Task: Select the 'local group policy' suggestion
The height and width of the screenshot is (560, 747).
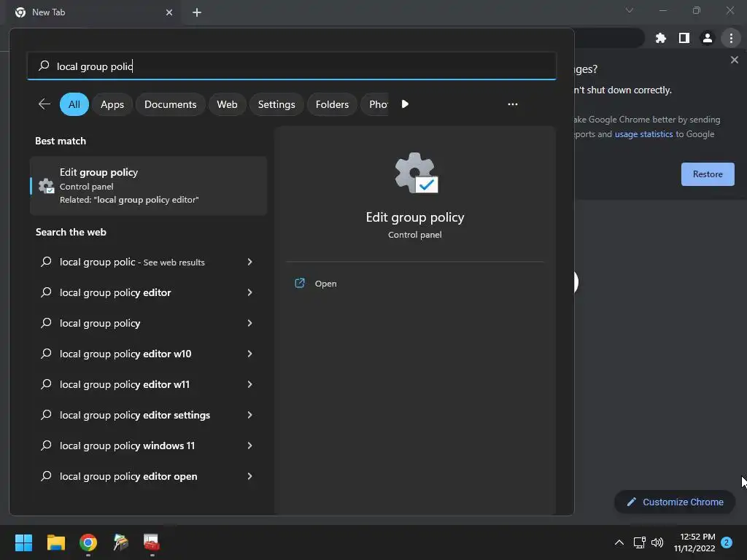Action: pyautogui.click(x=148, y=323)
